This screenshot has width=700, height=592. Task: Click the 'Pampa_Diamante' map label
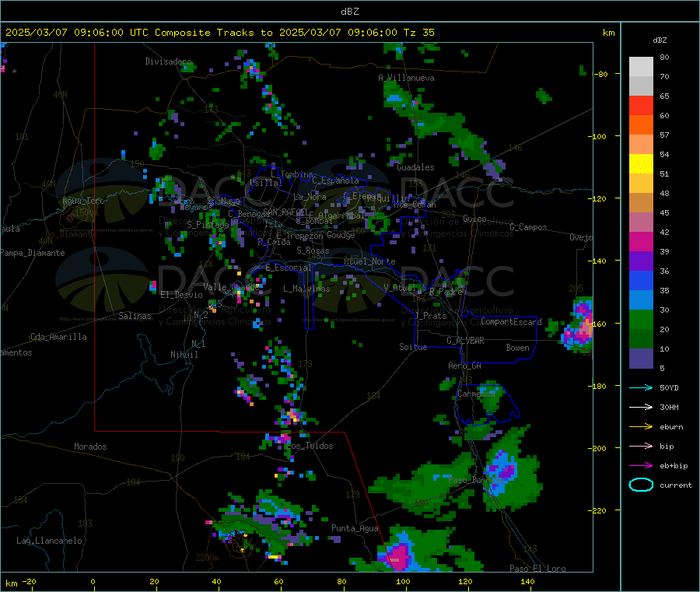click(x=33, y=253)
